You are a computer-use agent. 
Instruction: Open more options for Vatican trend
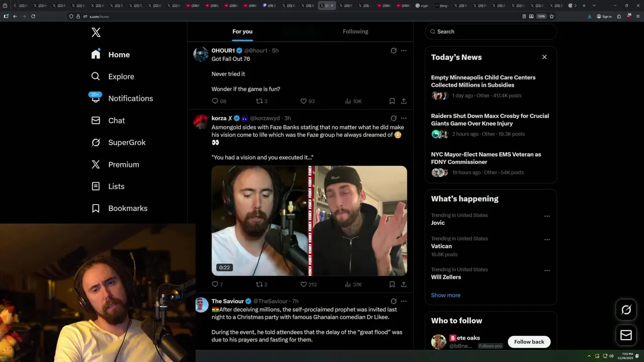[547, 239]
